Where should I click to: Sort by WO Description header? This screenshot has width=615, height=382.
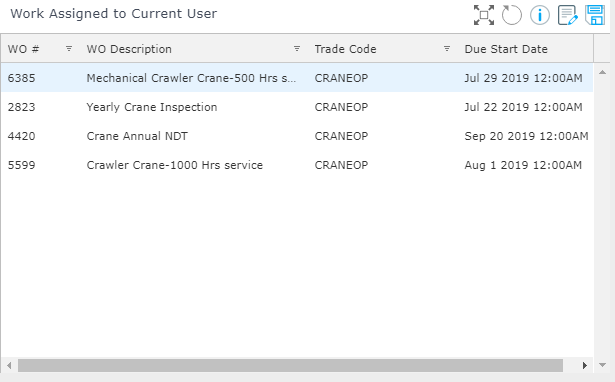129,49
